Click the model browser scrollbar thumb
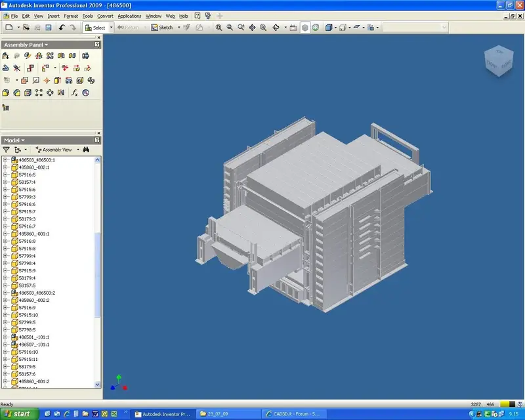525x420 pixels. [97, 275]
